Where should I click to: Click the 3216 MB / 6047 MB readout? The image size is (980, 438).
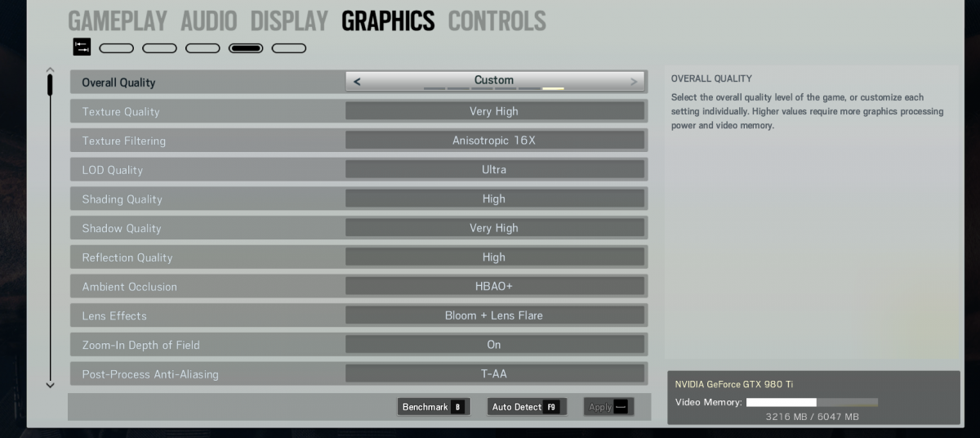[812, 417]
